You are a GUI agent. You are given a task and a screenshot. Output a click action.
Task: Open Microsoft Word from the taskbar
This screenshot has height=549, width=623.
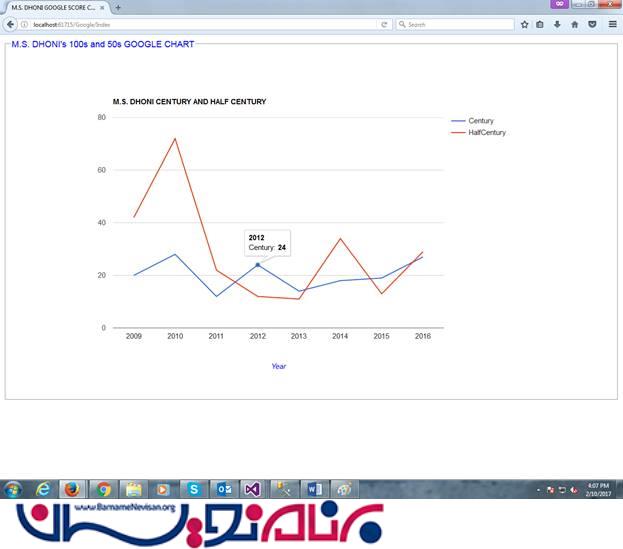pyautogui.click(x=314, y=489)
